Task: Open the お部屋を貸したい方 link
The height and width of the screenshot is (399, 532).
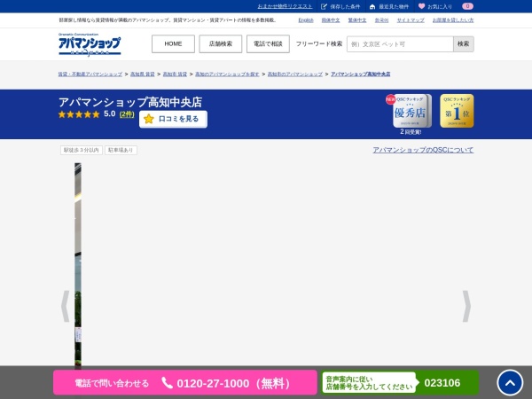Action: pos(453,20)
